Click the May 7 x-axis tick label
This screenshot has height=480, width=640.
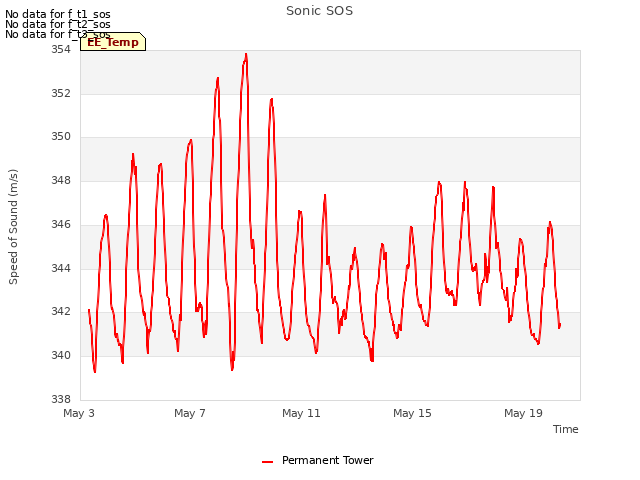[190, 413]
